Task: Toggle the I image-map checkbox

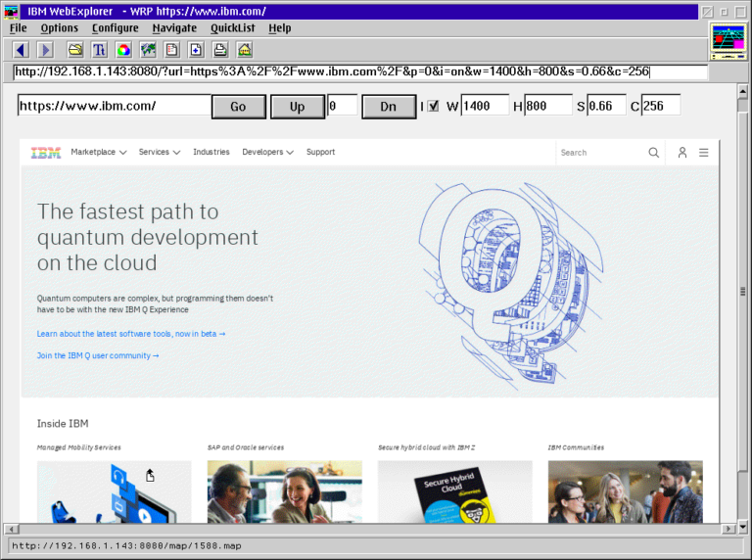Action: (x=434, y=106)
